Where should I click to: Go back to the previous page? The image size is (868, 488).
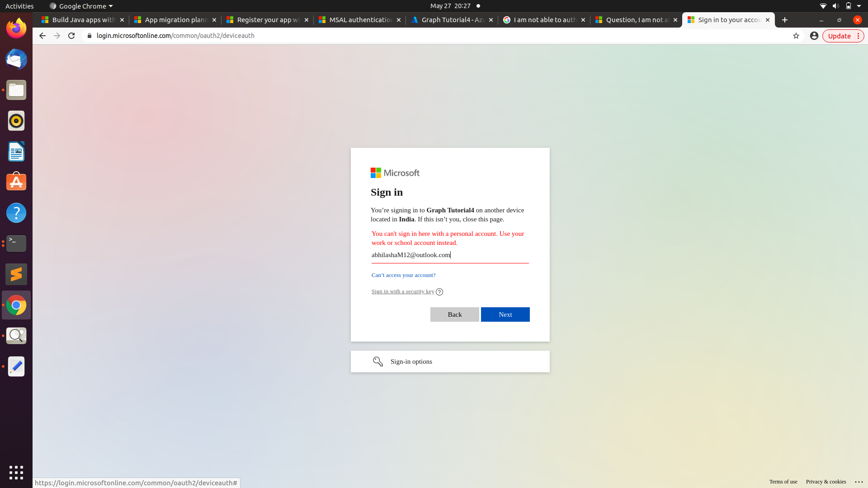coord(42,36)
